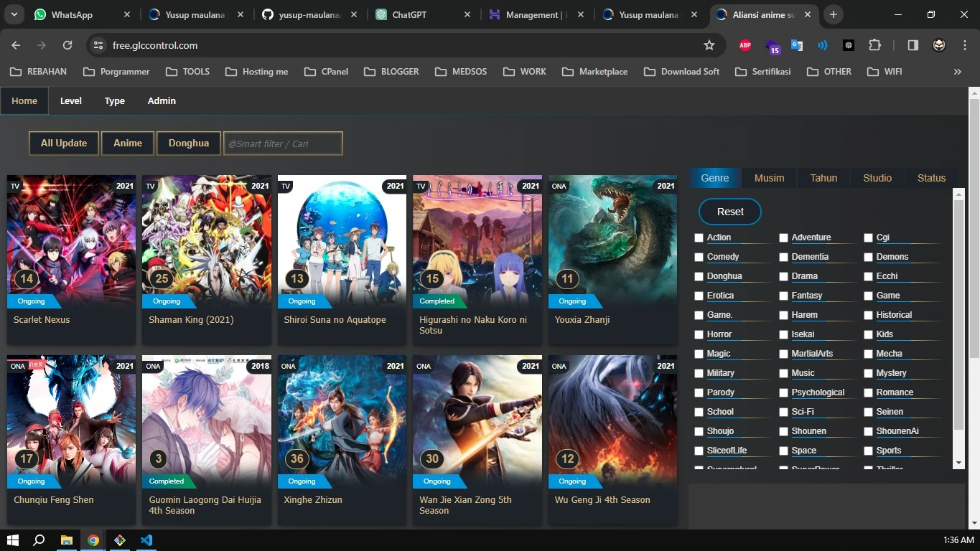The height and width of the screenshot is (551, 980).
Task: Click the browser profile avatar icon
Action: click(x=938, y=44)
